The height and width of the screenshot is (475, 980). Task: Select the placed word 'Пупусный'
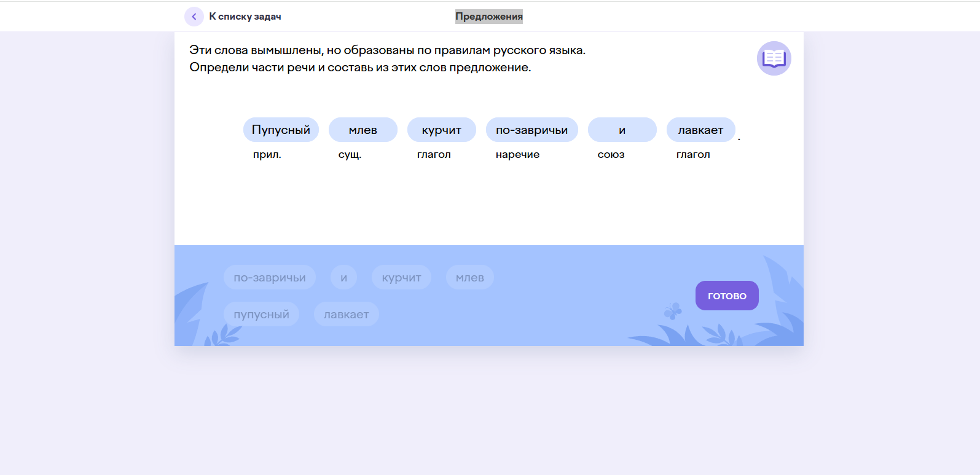point(281,130)
